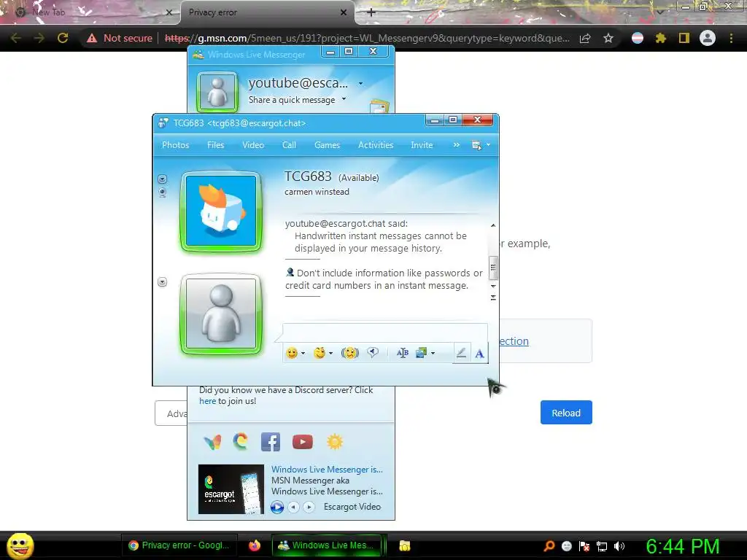Expand the Share a quick message dropdown

344,99
